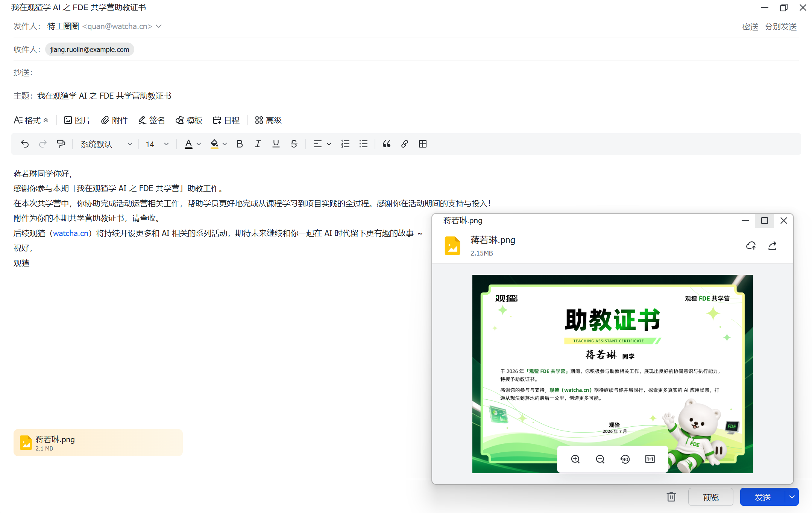Click the watcha.cn link in body
The width and height of the screenshot is (812, 513).
click(71, 233)
